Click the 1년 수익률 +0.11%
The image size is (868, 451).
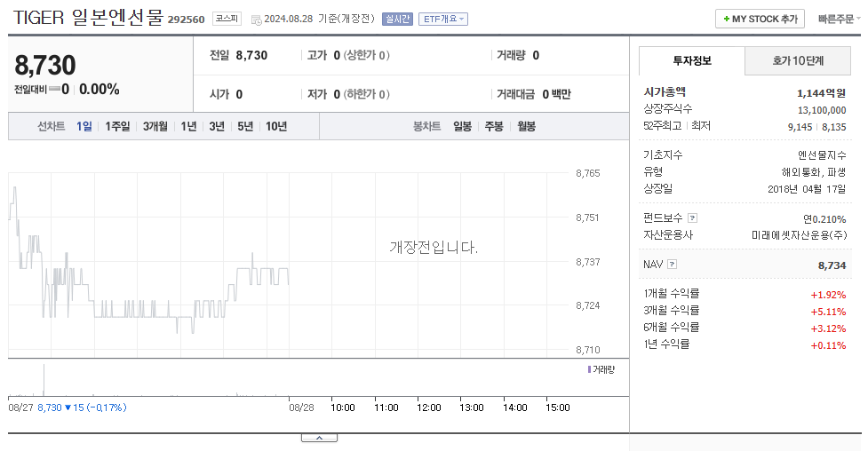[x=828, y=345]
